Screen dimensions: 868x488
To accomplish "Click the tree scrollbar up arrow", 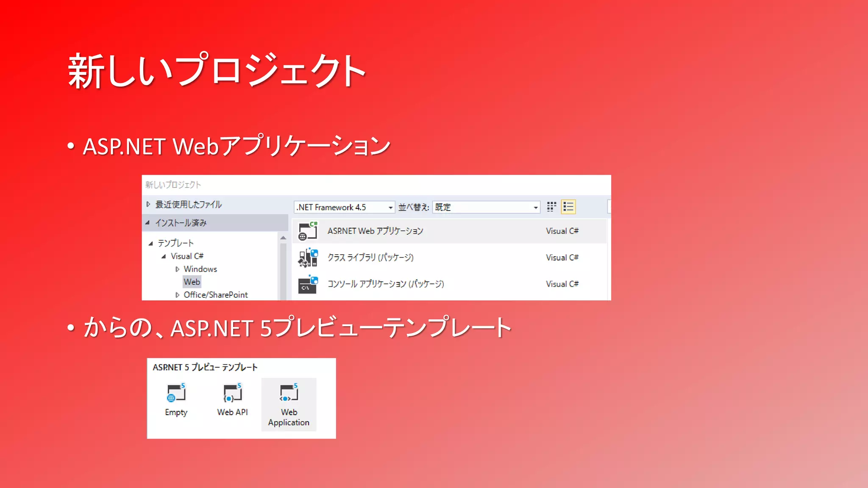I will click(283, 238).
